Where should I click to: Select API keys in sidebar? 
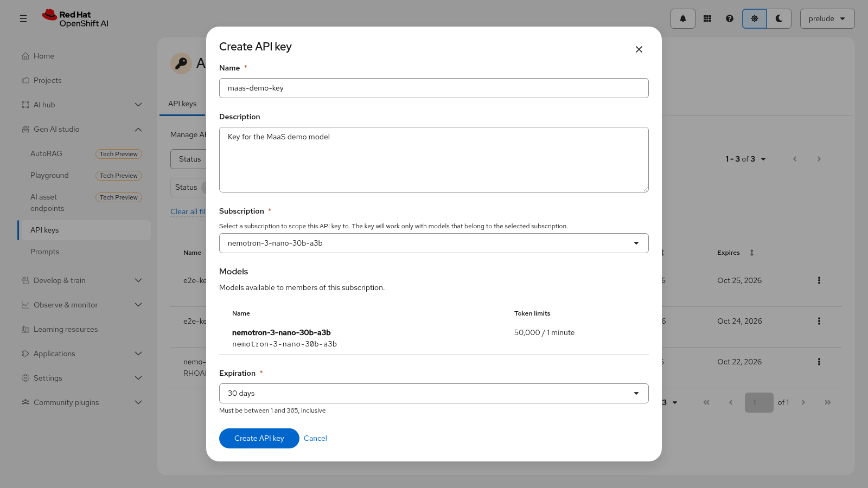pyautogui.click(x=84, y=230)
